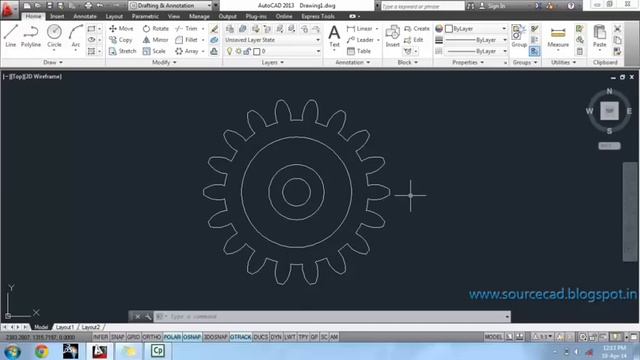This screenshot has width=640, height=360.
Task: Click the Leader tool
Action: click(x=360, y=40)
